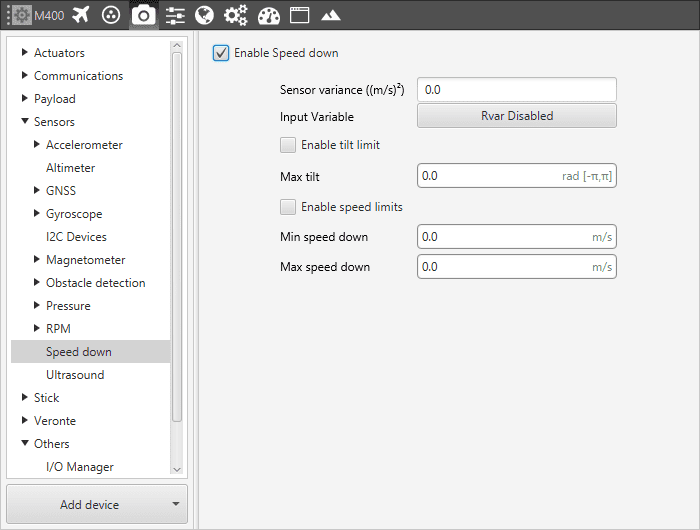Open the mountains terrain icon
The height and width of the screenshot is (530, 700).
(331, 16)
